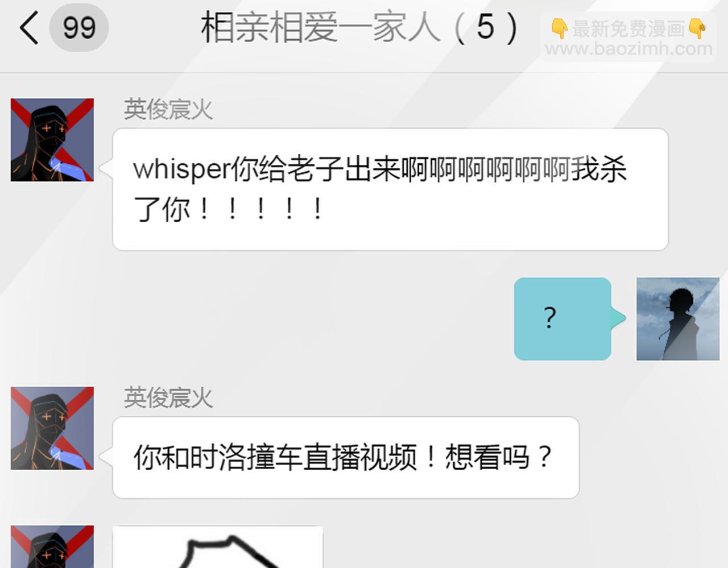Tap the 99 unread messages badge
The height and width of the screenshot is (568, 728).
79,28
